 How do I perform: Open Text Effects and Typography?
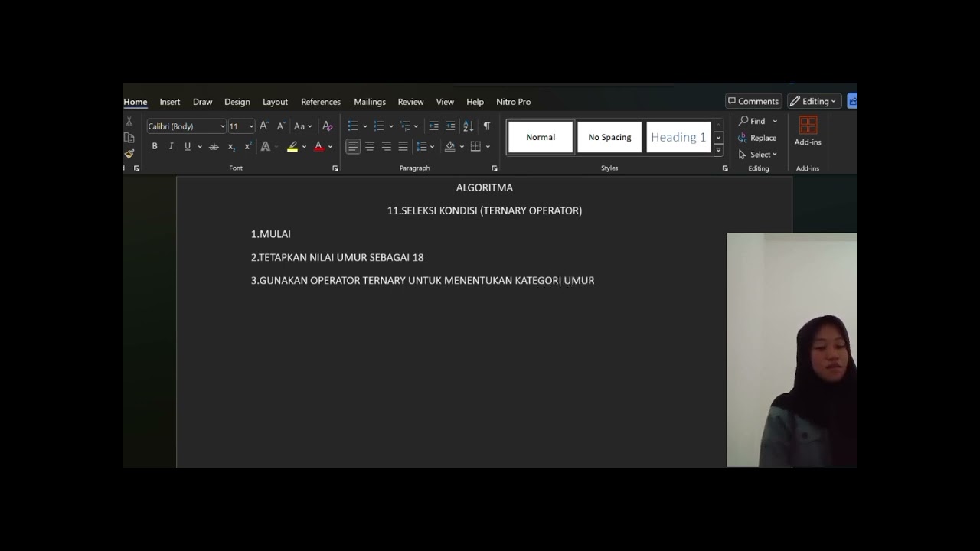[x=266, y=146]
